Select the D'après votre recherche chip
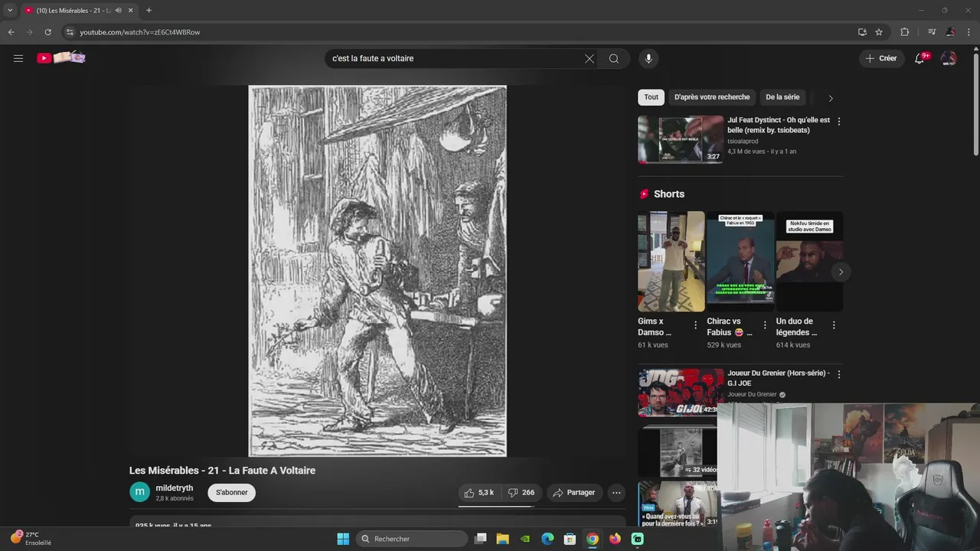The width and height of the screenshot is (980, 551). [x=712, y=97]
